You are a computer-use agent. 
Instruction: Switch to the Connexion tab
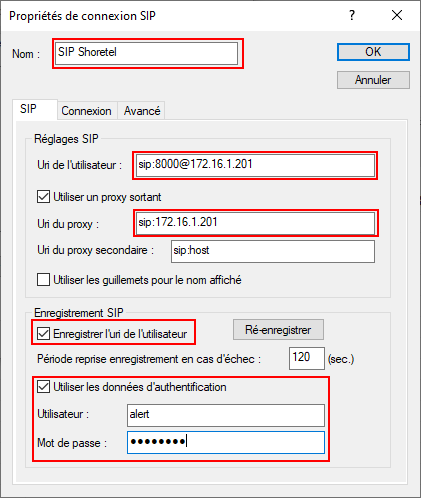point(87,111)
